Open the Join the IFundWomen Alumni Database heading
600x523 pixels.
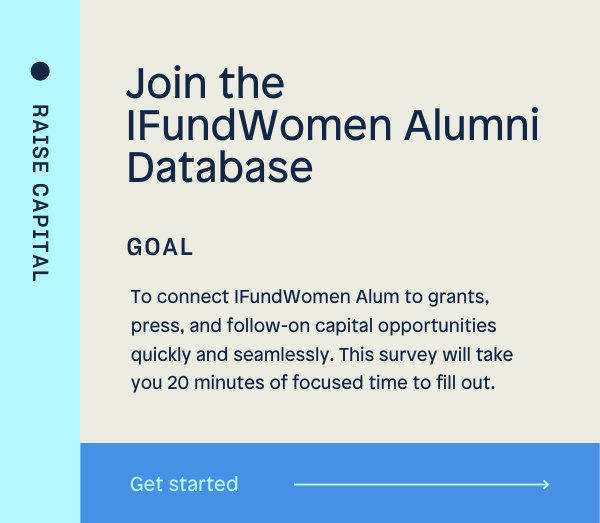(x=333, y=125)
